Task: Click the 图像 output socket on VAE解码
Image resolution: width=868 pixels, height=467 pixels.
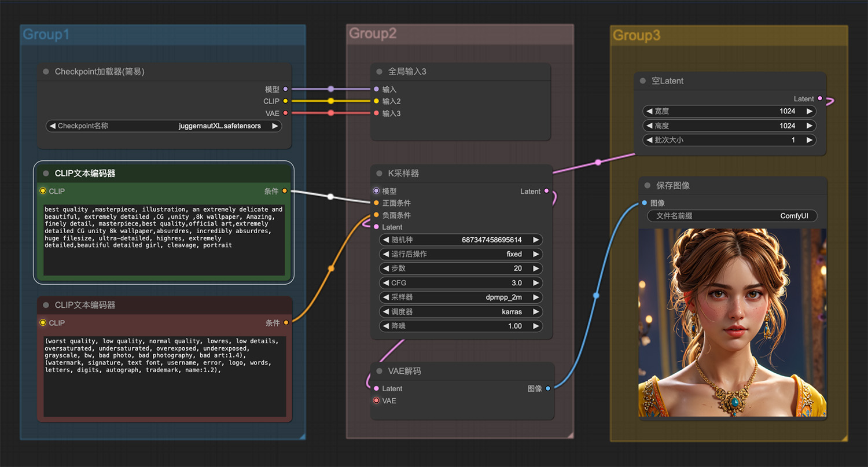Action: click(548, 389)
